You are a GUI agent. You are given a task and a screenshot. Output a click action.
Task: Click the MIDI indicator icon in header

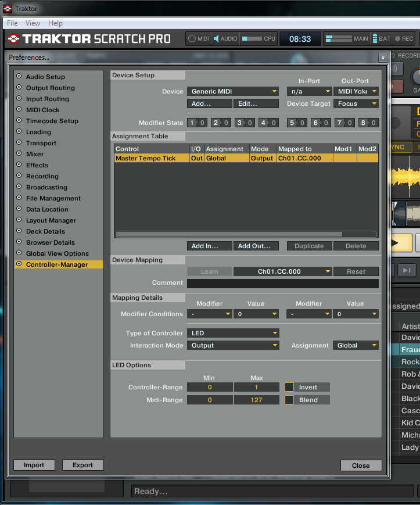click(x=192, y=39)
